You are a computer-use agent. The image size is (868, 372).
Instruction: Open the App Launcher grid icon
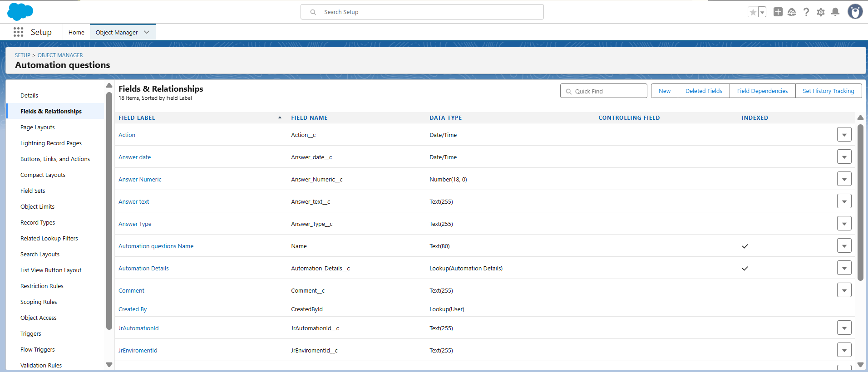(18, 32)
